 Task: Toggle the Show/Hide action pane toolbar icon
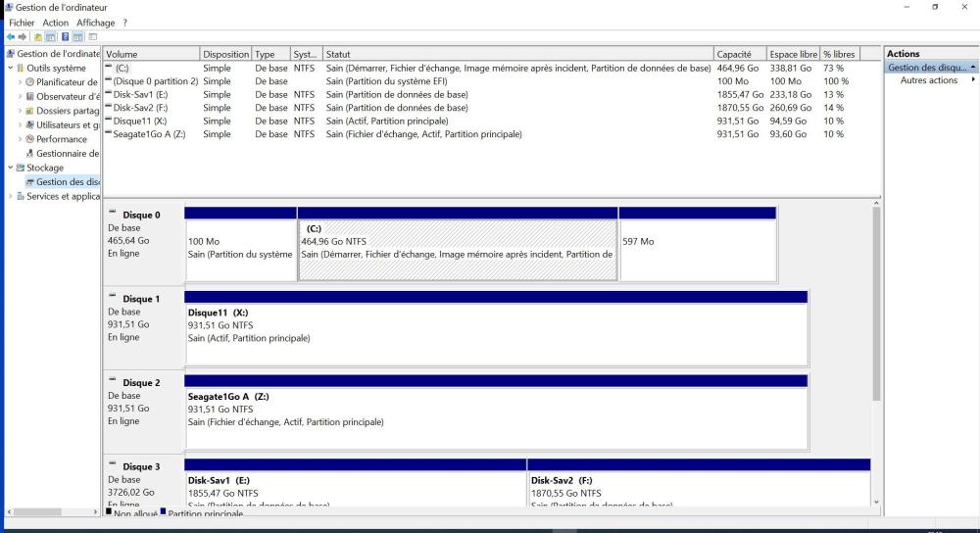click(x=78, y=37)
